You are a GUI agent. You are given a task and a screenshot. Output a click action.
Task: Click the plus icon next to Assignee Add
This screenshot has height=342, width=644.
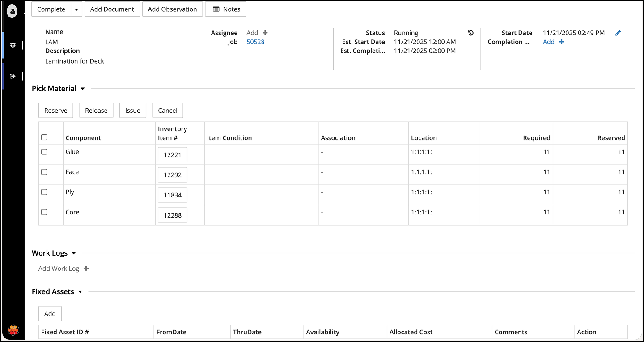(x=265, y=33)
